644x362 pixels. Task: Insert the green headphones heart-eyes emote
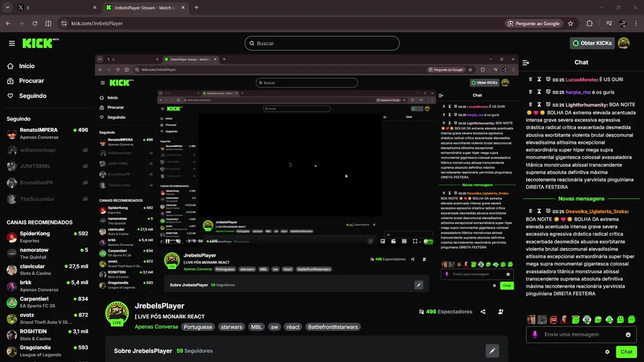(587, 319)
